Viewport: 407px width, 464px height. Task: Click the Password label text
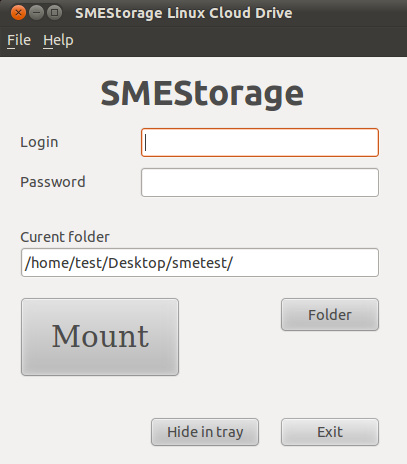(x=53, y=182)
